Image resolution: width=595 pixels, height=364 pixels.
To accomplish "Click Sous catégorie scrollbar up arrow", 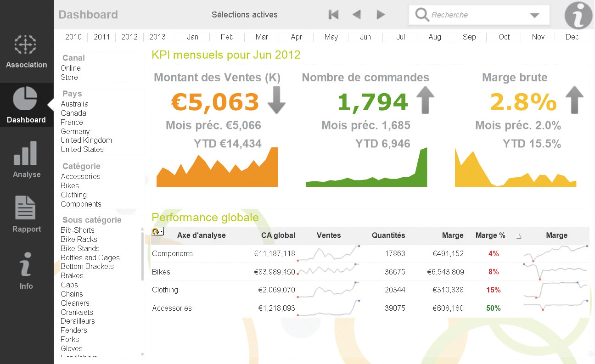I will click(x=142, y=229).
